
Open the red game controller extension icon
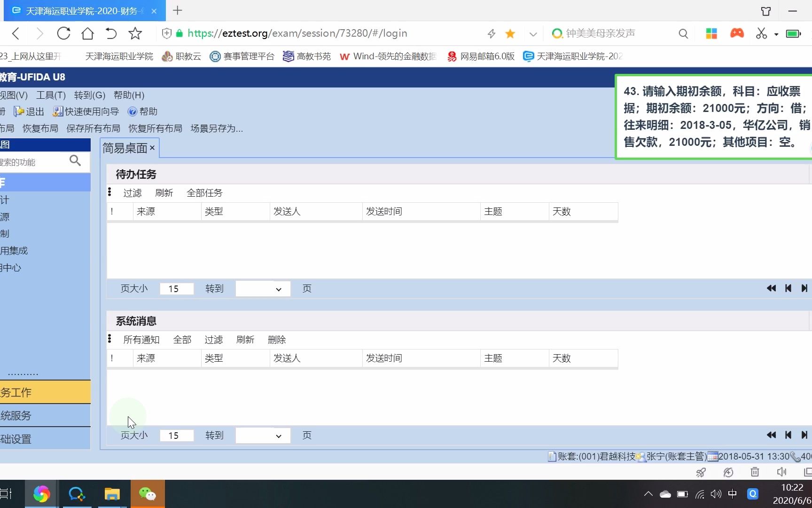(737, 33)
